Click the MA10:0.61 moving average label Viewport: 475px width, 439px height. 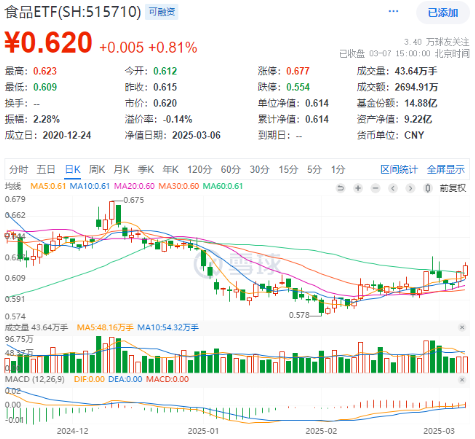click(90, 186)
